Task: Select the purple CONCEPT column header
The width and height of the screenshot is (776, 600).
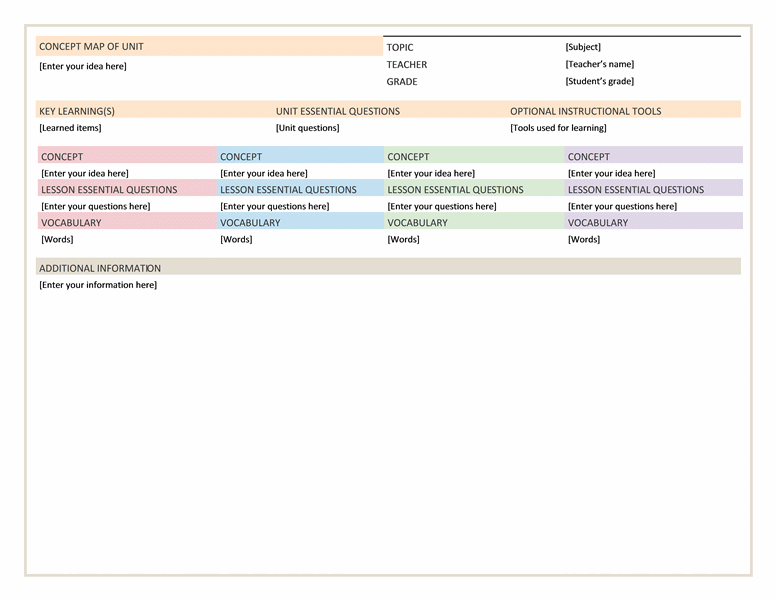Action: 589,156
